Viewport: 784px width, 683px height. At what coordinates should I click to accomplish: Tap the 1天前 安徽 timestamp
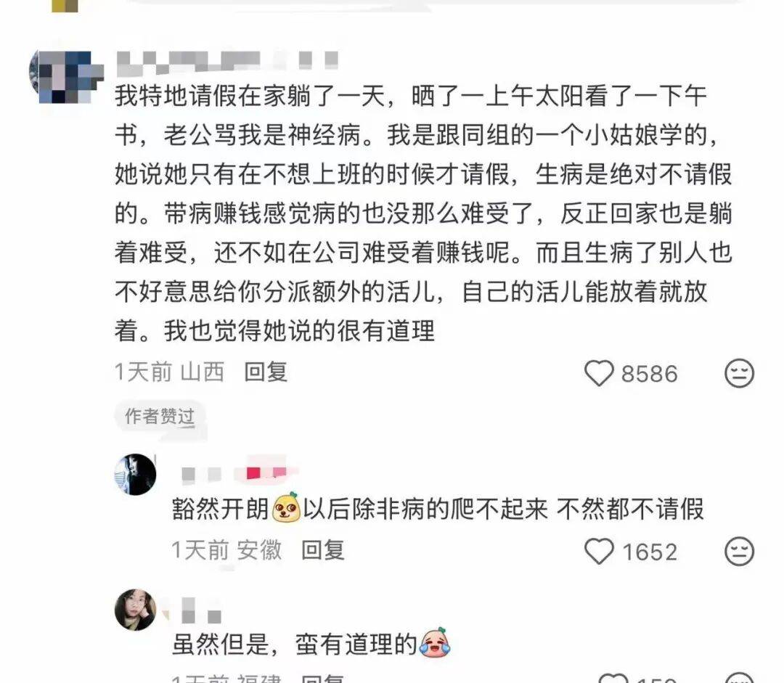click(x=226, y=550)
